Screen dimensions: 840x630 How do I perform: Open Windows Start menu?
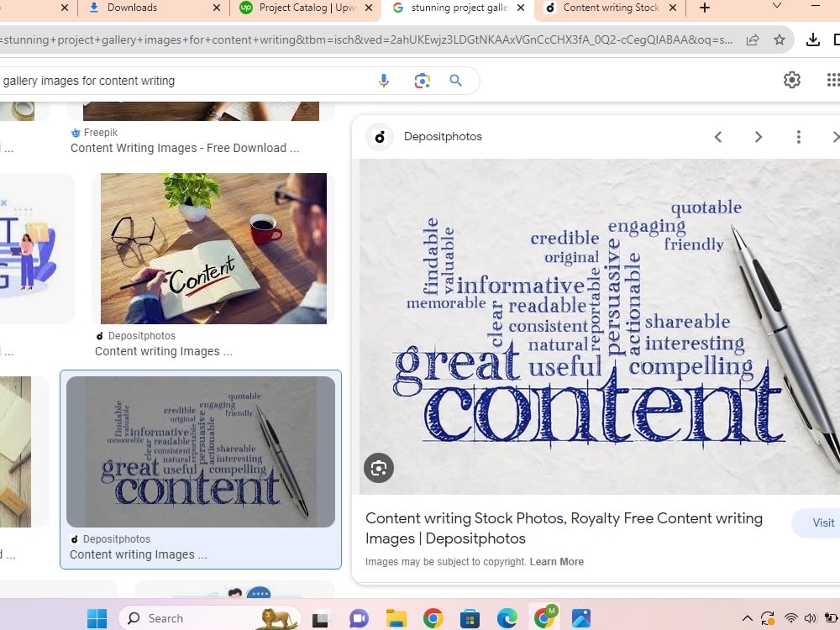[x=97, y=618]
